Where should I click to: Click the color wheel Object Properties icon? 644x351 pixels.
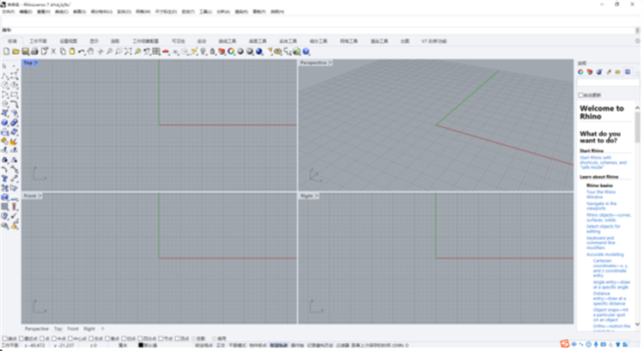(x=231, y=51)
